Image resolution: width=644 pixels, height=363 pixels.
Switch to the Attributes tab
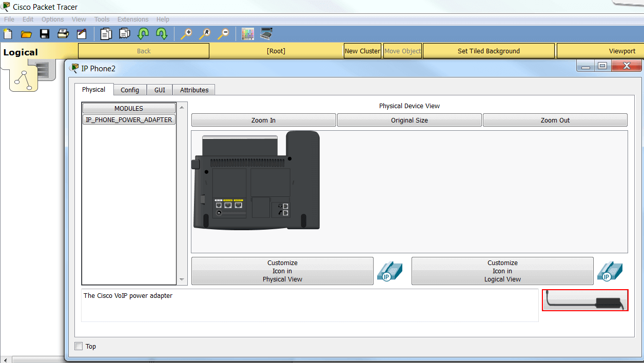click(x=194, y=90)
